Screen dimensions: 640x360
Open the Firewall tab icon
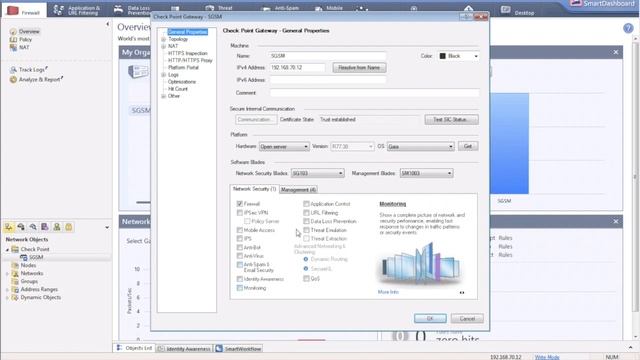click(x=13, y=10)
